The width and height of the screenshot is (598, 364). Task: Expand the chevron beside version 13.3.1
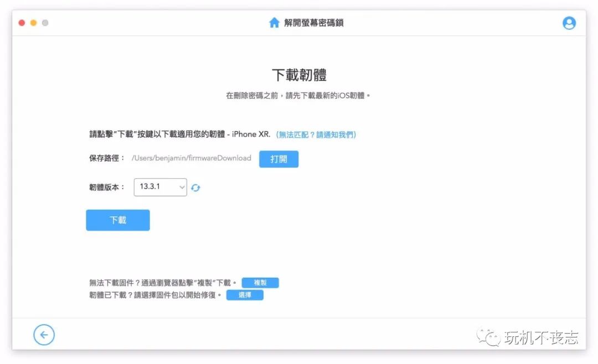[182, 187]
